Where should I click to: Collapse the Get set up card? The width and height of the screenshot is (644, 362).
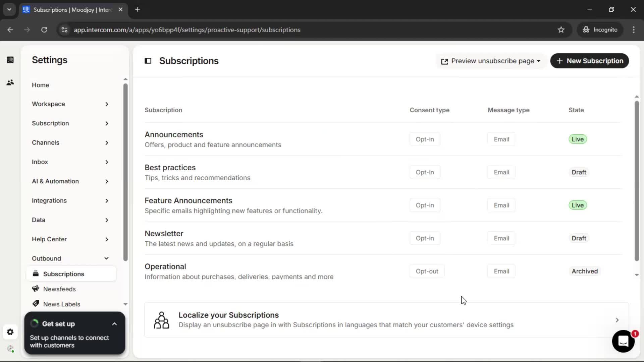[114, 324]
